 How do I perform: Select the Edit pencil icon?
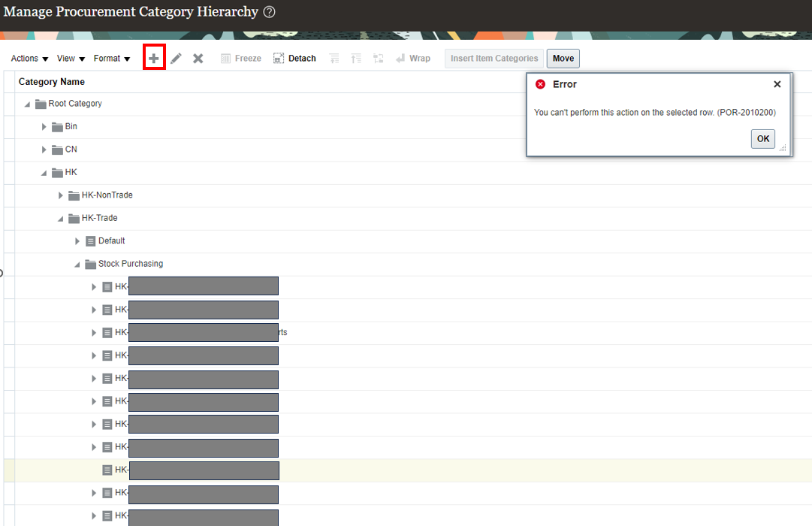tap(176, 57)
